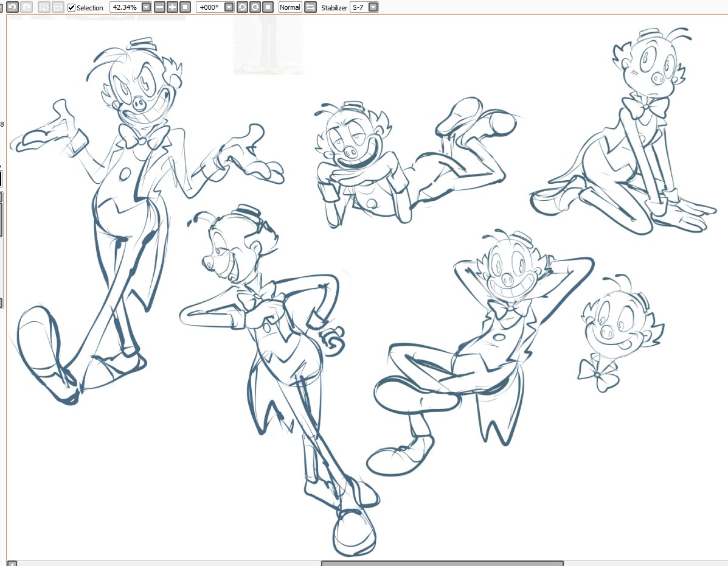Viewport: 728px width, 566px height.
Task: Select the move selection icon beside Redo
Action: (43, 7)
